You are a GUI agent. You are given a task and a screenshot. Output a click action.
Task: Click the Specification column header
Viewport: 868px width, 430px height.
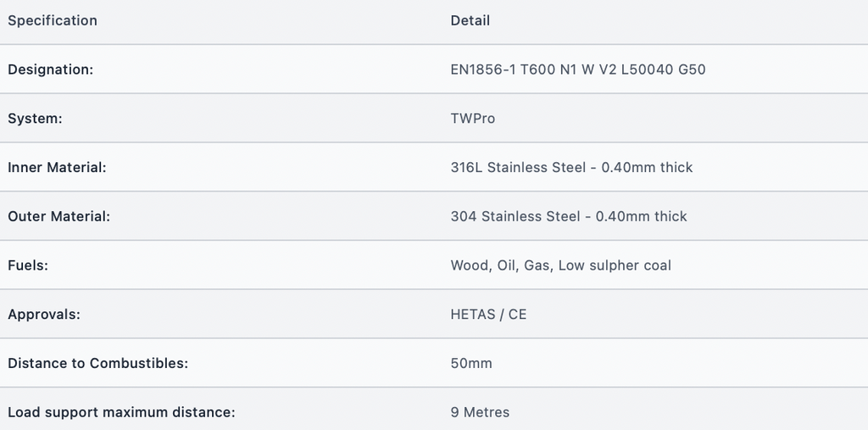[53, 20]
